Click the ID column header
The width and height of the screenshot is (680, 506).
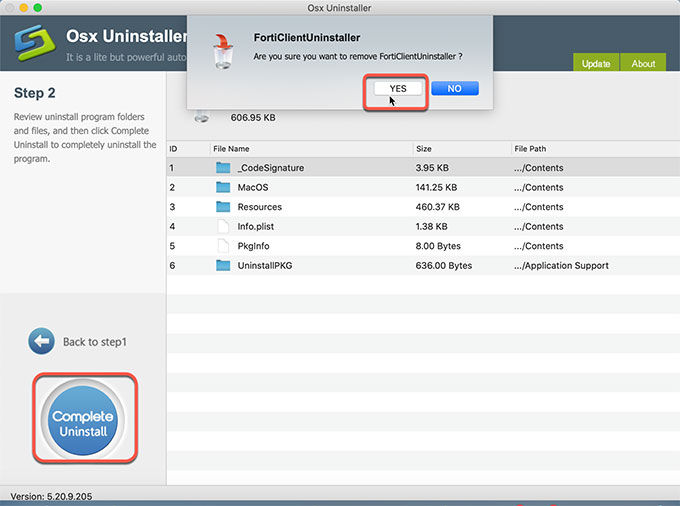(173, 149)
